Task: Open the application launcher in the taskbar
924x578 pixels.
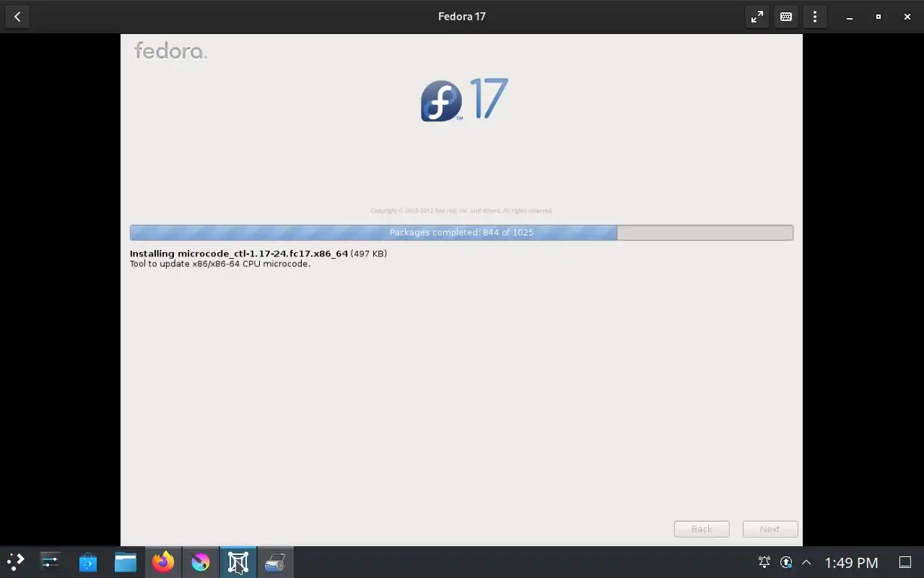Action: 15,562
